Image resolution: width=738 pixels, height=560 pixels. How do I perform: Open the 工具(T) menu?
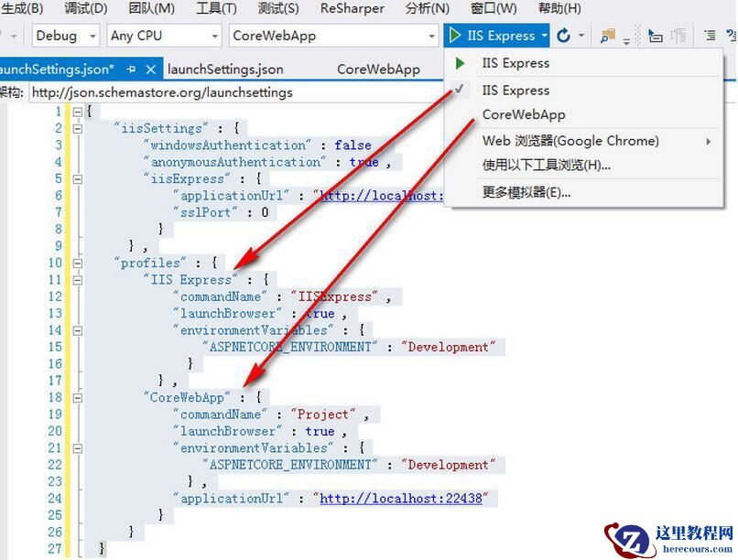click(216, 8)
